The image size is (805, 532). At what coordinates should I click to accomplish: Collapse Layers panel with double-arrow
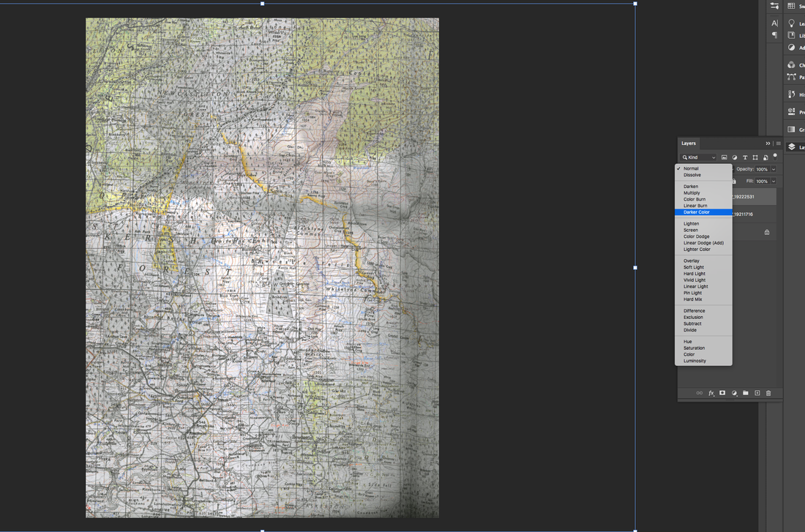(768, 143)
